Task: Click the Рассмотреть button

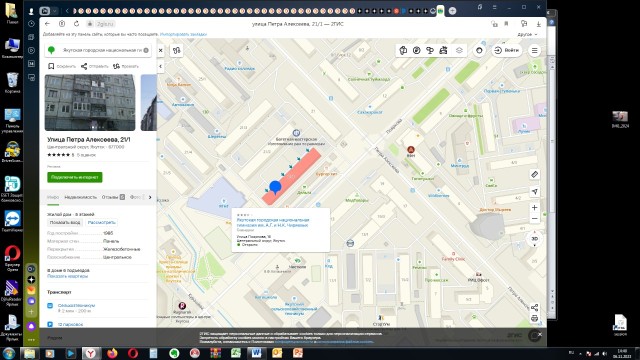Action: tap(102, 222)
